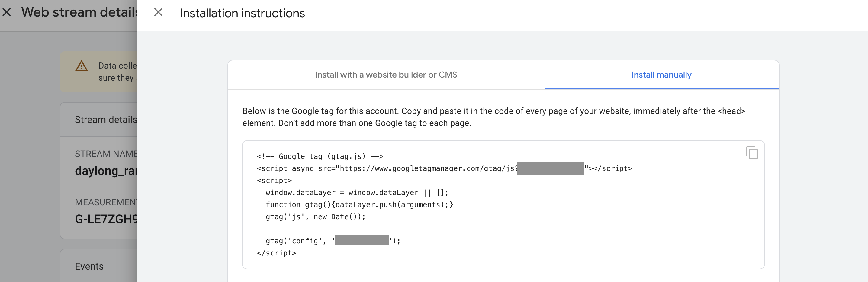The image size is (868, 282).
Task: Click the stream name daylong_ra value
Action: (x=106, y=171)
